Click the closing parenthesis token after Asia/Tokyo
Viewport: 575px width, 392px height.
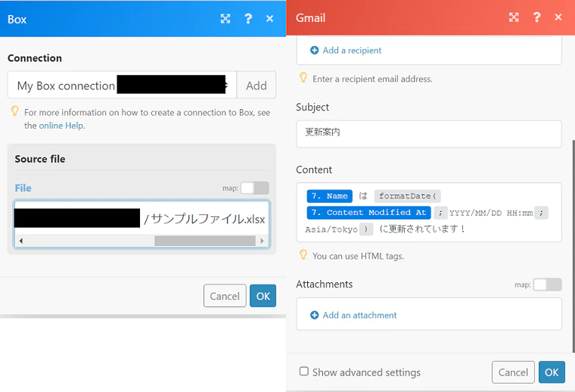click(366, 229)
